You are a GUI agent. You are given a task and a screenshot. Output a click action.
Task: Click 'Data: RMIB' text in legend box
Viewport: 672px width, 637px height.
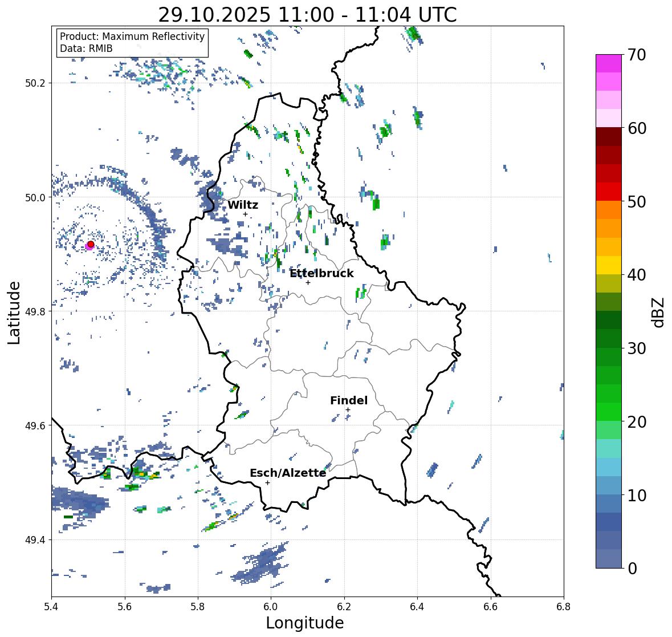(86, 48)
